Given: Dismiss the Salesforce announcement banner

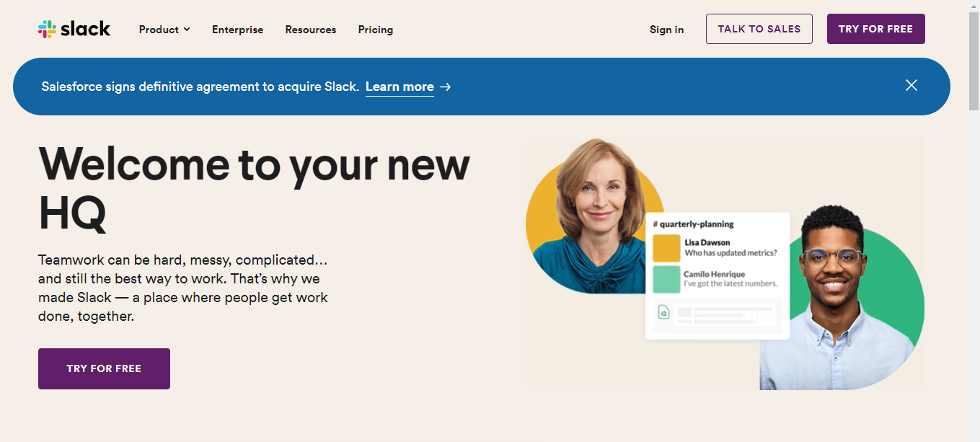Looking at the screenshot, I should point(911,85).
